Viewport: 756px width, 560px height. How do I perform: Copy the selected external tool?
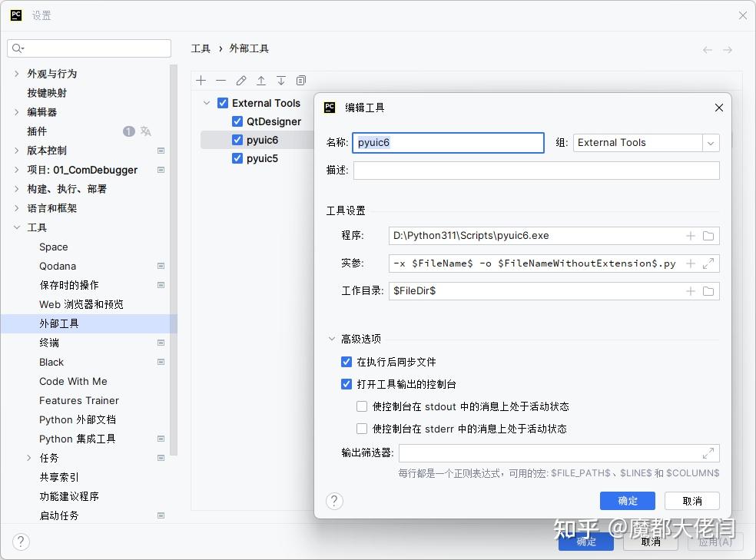tap(300, 80)
